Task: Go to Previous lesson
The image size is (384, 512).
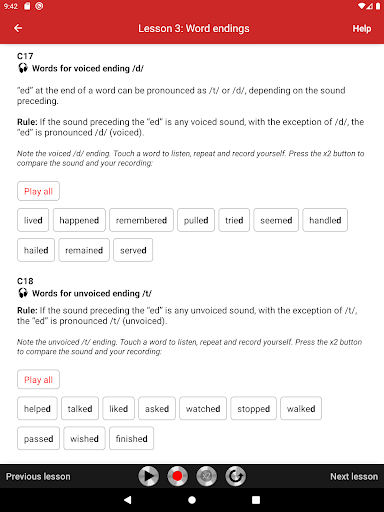Action: click(38, 476)
